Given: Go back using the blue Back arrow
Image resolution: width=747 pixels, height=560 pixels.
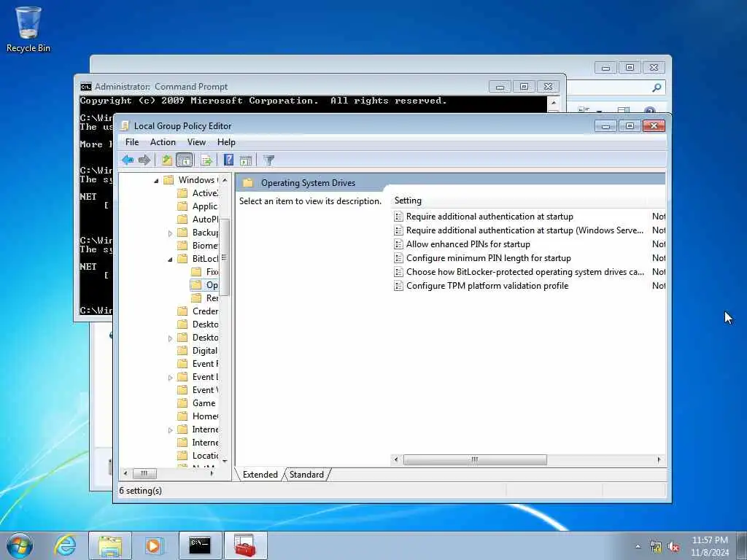Looking at the screenshot, I should 127,160.
